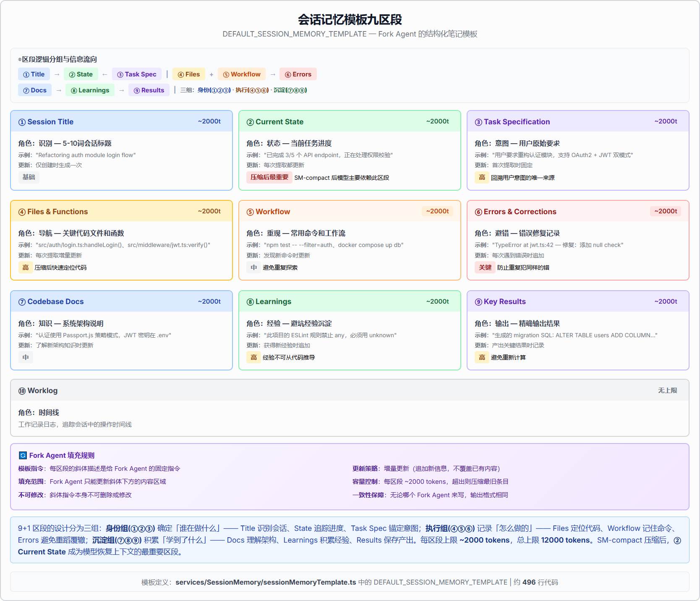Click the 中 tag in Codebase Docs
Image resolution: width=700 pixels, height=601 pixels.
[x=26, y=357]
